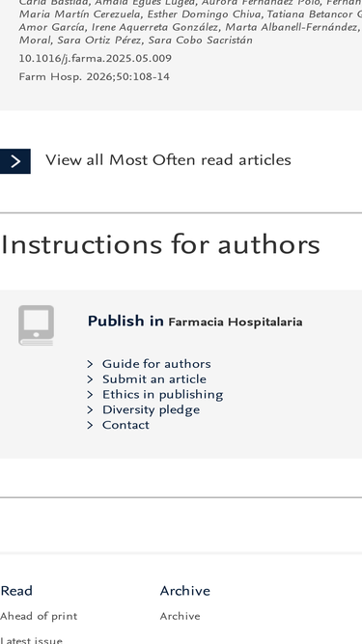This screenshot has width=362, height=644.
Task: Click the chevron beside Ethics in publishing
Action: [91, 394]
